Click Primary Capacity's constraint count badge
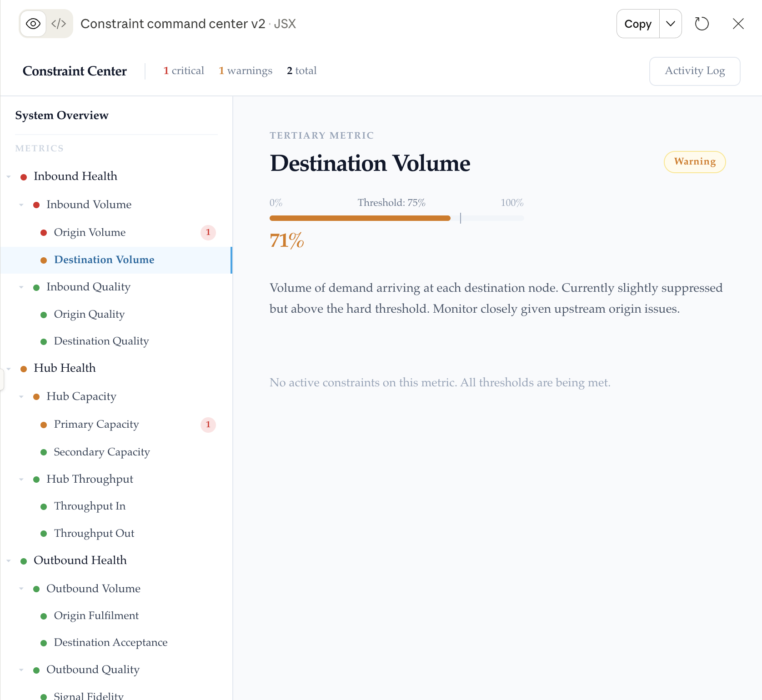 (208, 425)
